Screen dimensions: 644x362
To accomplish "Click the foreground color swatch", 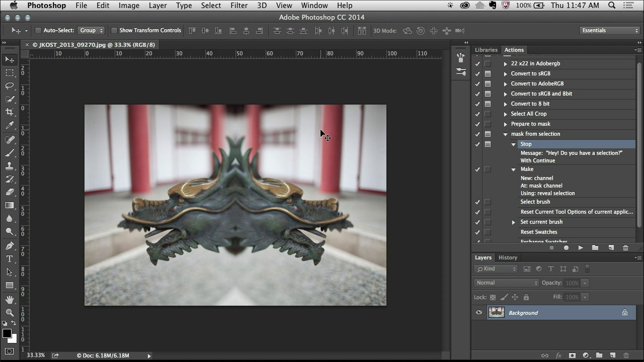I will click(x=7, y=333).
